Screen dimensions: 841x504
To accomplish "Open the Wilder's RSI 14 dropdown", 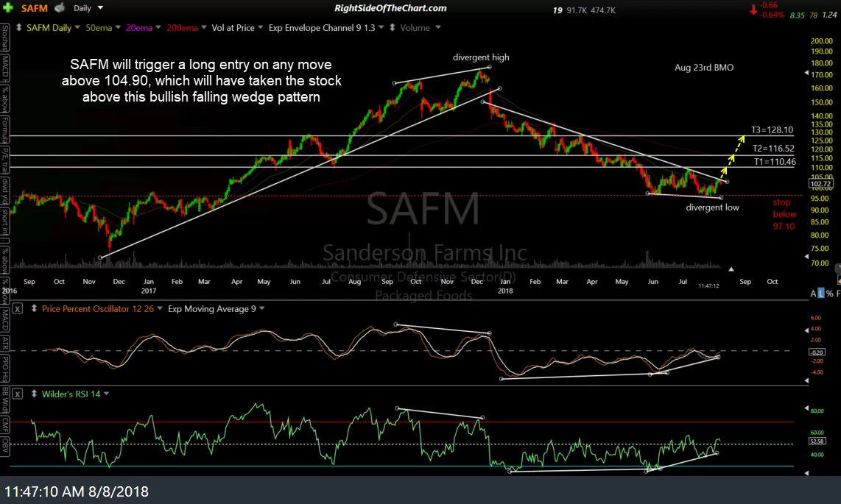I will coord(106,394).
